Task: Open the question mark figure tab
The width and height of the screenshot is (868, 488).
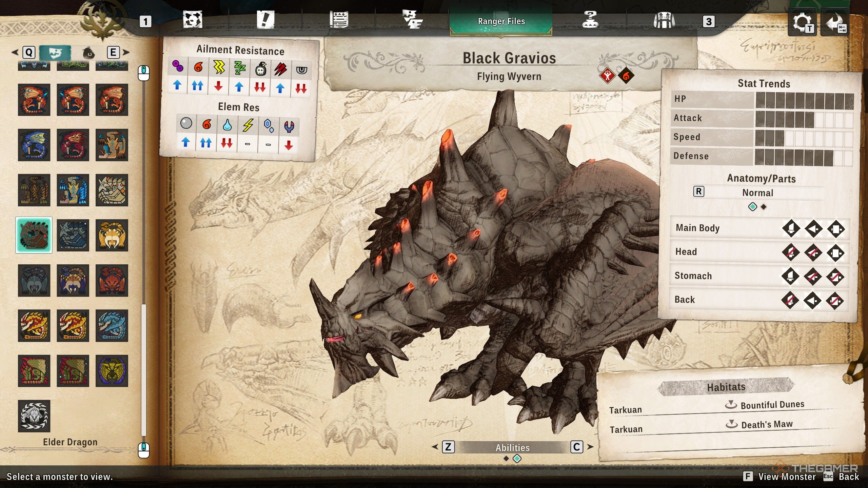Action: pyautogui.click(x=590, y=20)
